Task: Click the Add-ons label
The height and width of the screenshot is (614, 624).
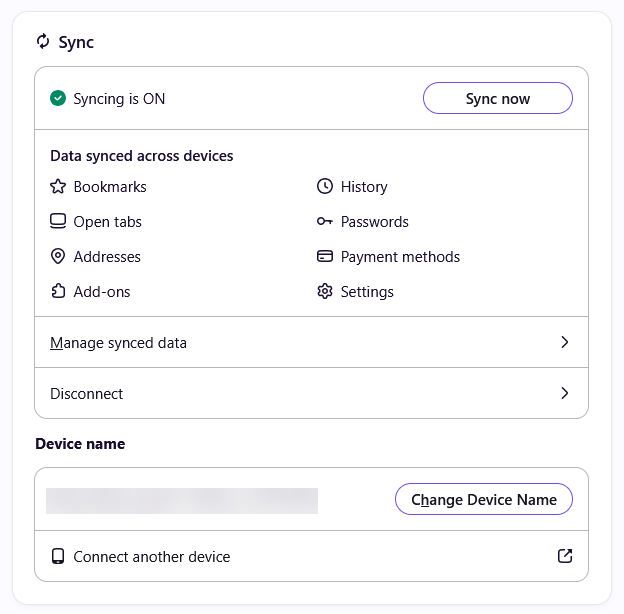Action: point(102,292)
